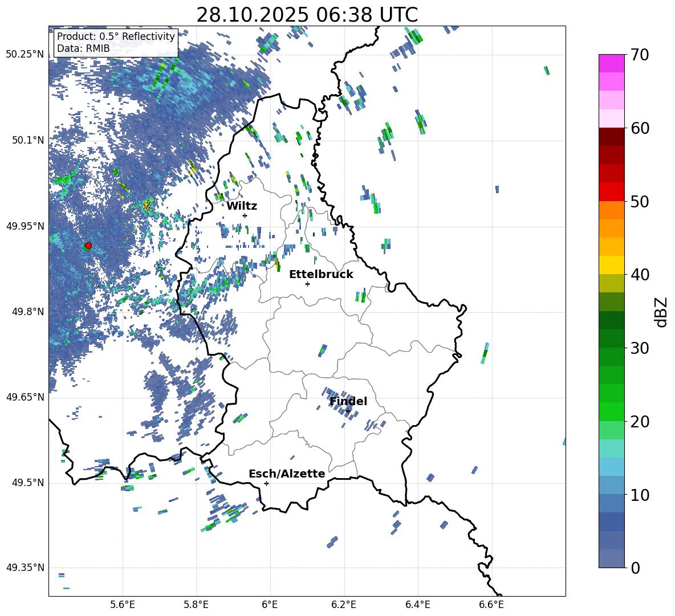Click the 5.6°E longitude label

(x=123, y=605)
